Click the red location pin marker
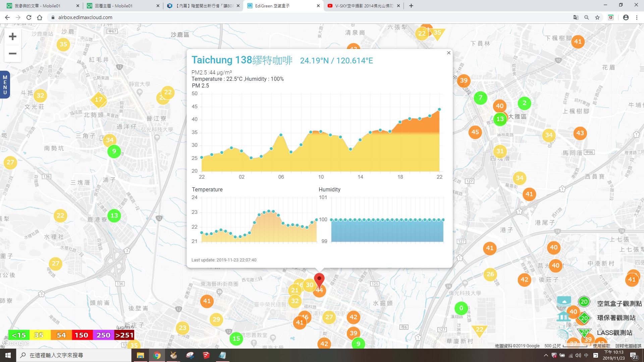 (319, 280)
